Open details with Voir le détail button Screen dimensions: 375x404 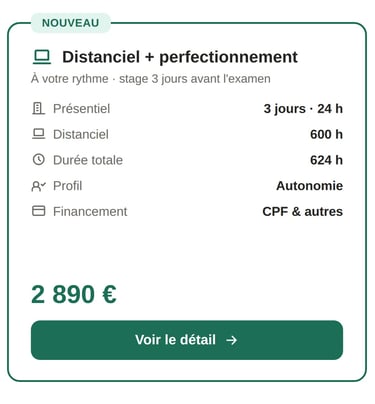(187, 340)
